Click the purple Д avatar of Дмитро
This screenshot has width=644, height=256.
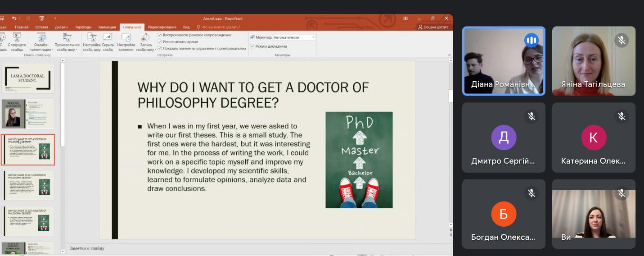(x=504, y=137)
